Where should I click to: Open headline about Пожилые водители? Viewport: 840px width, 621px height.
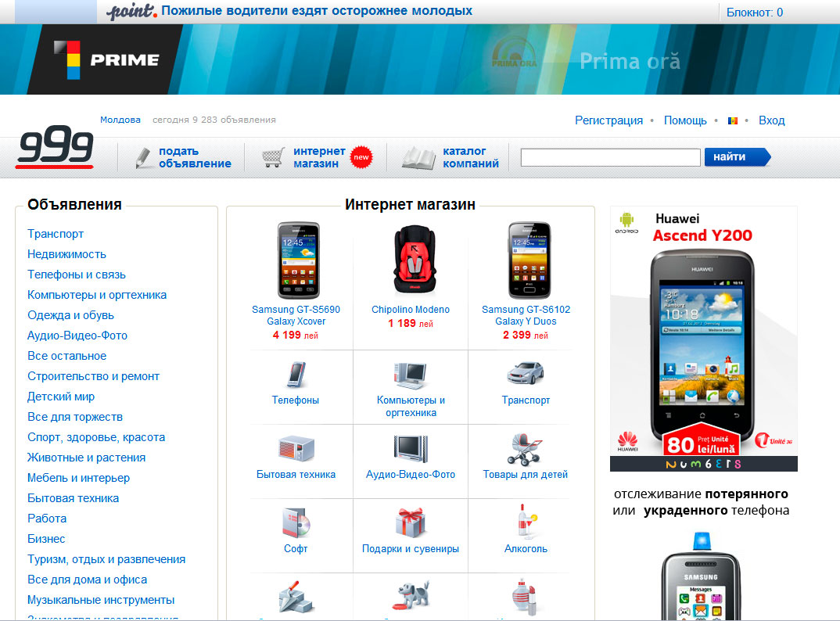[317, 11]
